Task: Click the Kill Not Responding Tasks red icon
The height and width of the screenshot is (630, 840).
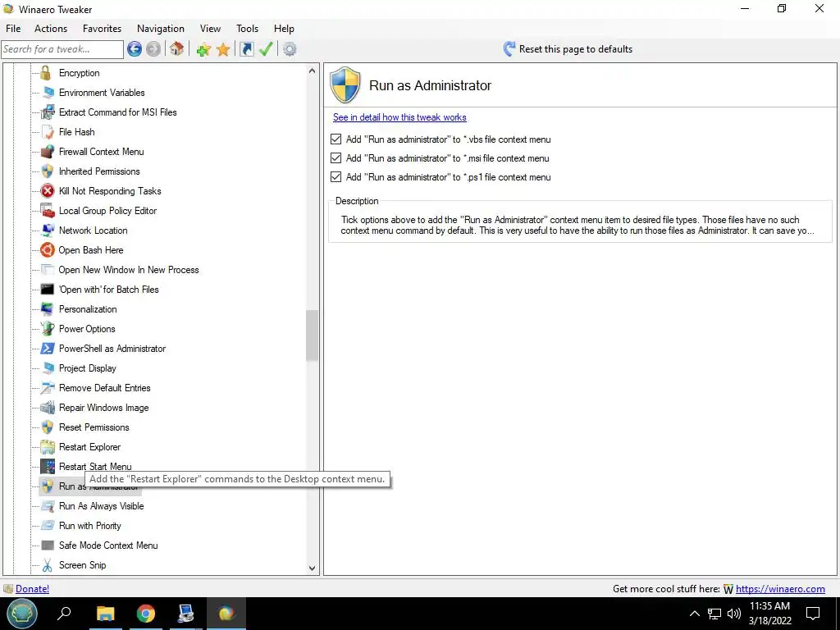Action: coord(48,190)
